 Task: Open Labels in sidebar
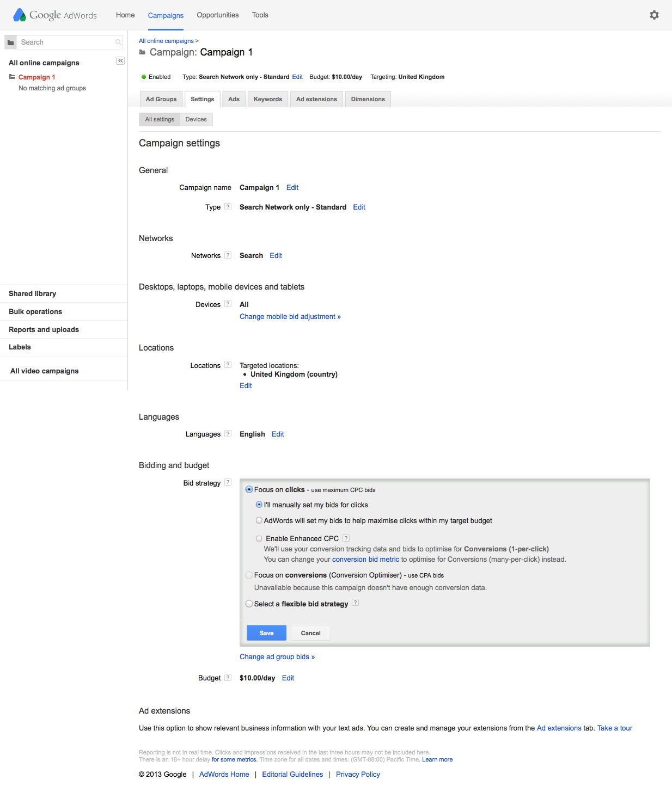point(20,347)
